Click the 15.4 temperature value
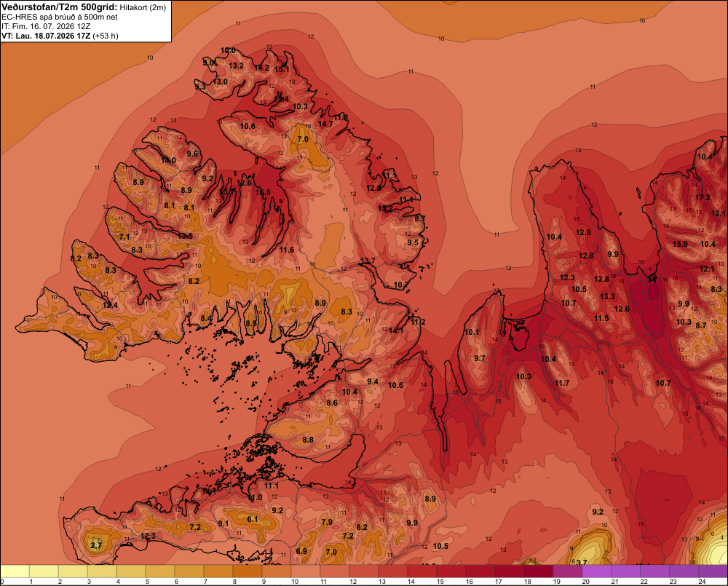This screenshot has width=728, height=586. pos(281,99)
